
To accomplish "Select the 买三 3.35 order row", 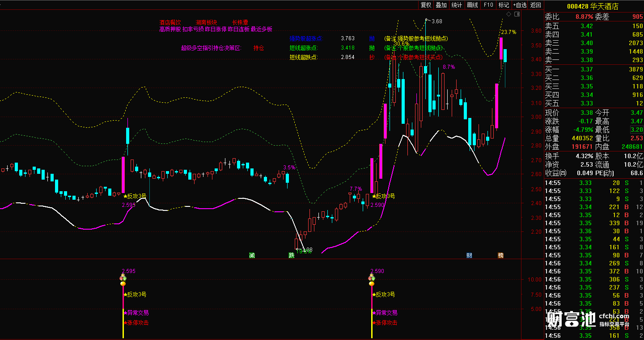I will point(594,86).
